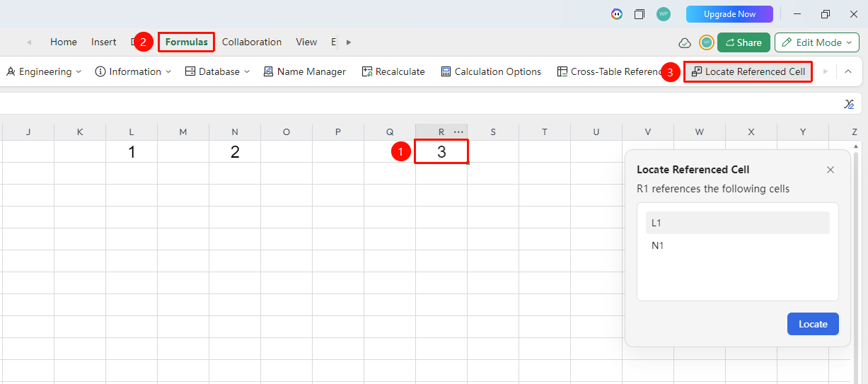The image size is (868, 384).
Task: Collapse the ribbon with the chevron
Action: pos(848,71)
